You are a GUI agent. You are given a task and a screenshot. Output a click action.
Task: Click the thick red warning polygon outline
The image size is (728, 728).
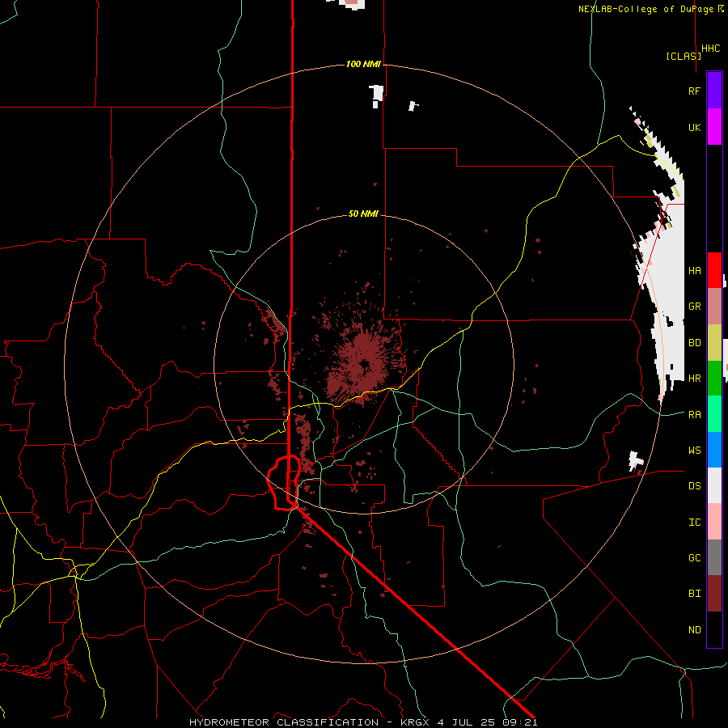pos(283,483)
